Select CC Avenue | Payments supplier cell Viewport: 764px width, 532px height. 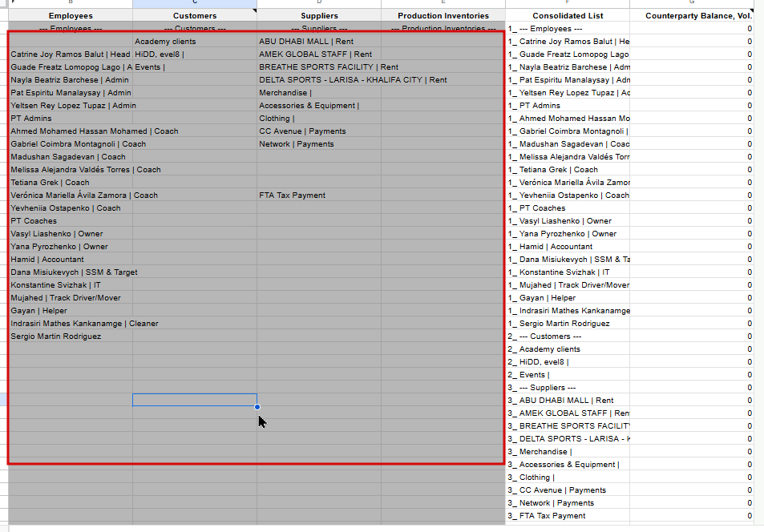pos(319,131)
